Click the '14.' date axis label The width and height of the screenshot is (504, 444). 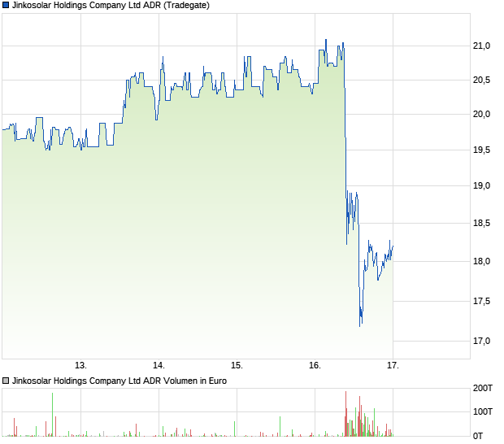[x=159, y=366]
